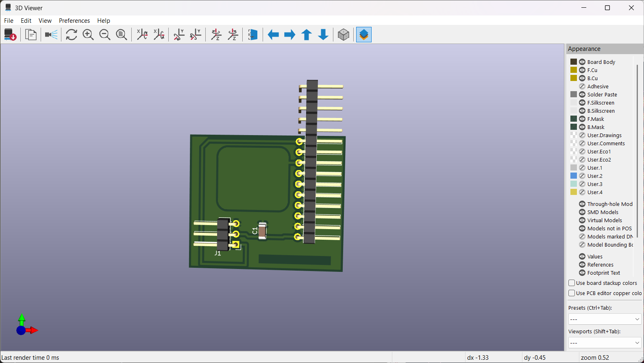644x363 pixels.
Task: Click the User.2 blue color swatch
Action: pyautogui.click(x=574, y=176)
